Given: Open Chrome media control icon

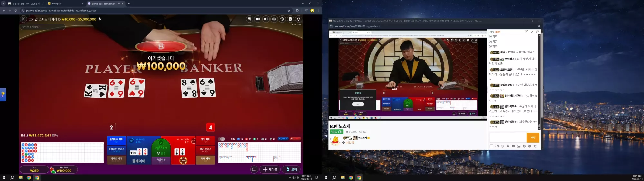Looking at the screenshot, I should point(306,10).
